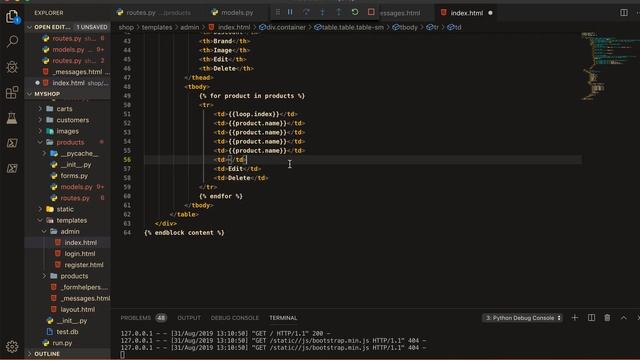640x360 pixels.
Task: Stop debugging with the red square
Action: pos(371,12)
